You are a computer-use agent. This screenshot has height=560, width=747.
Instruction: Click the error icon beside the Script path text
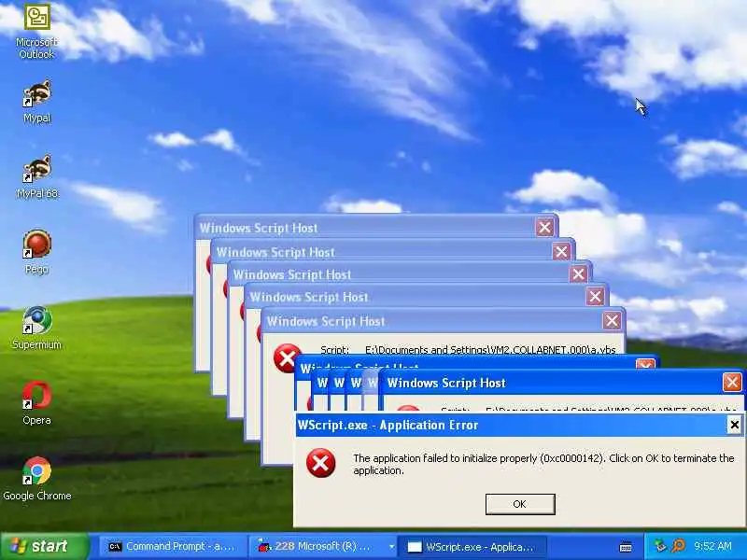pyautogui.click(x=287, y=358)
